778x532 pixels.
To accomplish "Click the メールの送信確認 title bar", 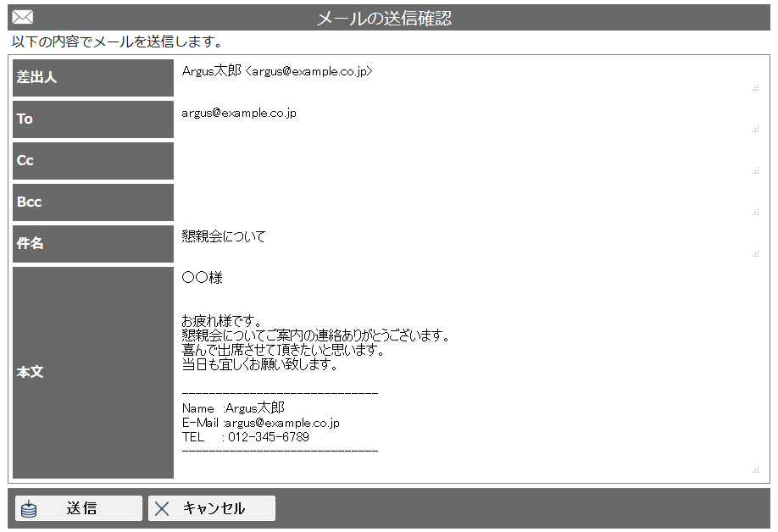I will 389,17.
